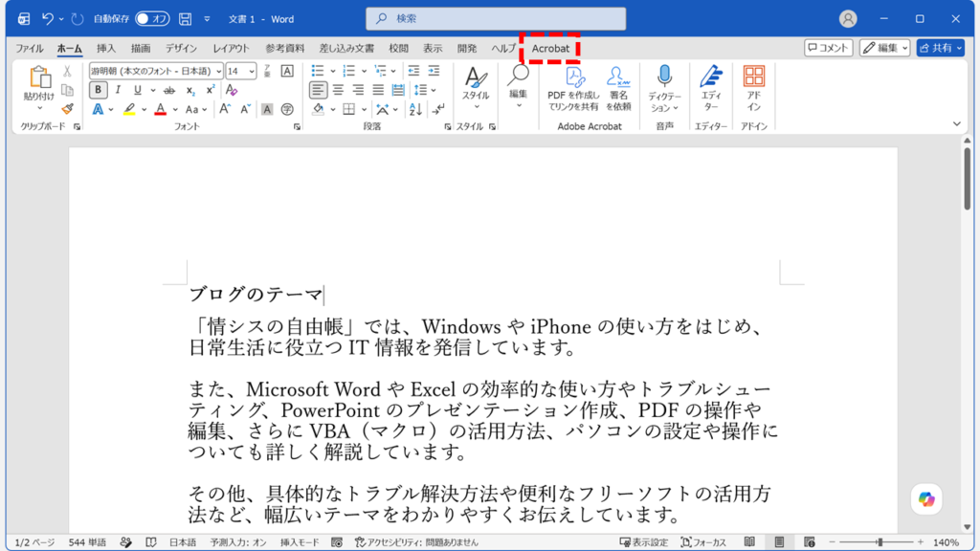Image resolution: width=980 pixels, height=551 pixels.
Task: Apply subscript formatting
Action: tap(190, 91)
